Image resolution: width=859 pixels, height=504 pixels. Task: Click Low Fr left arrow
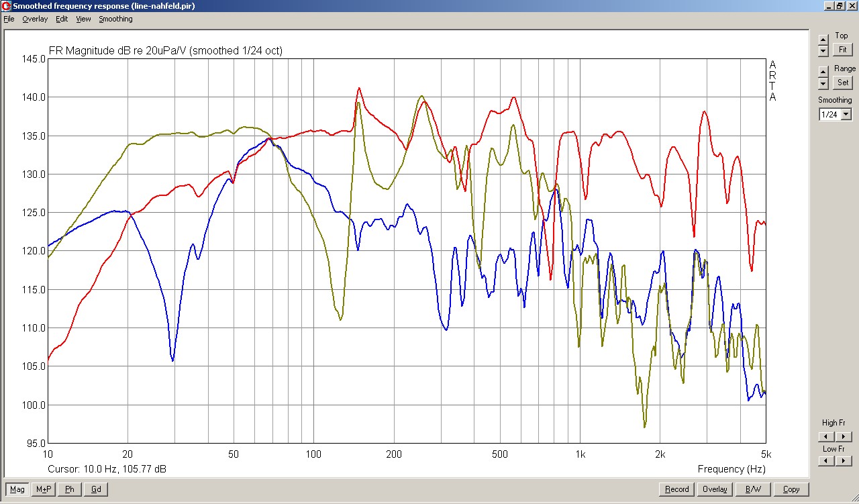pos(823,461)
